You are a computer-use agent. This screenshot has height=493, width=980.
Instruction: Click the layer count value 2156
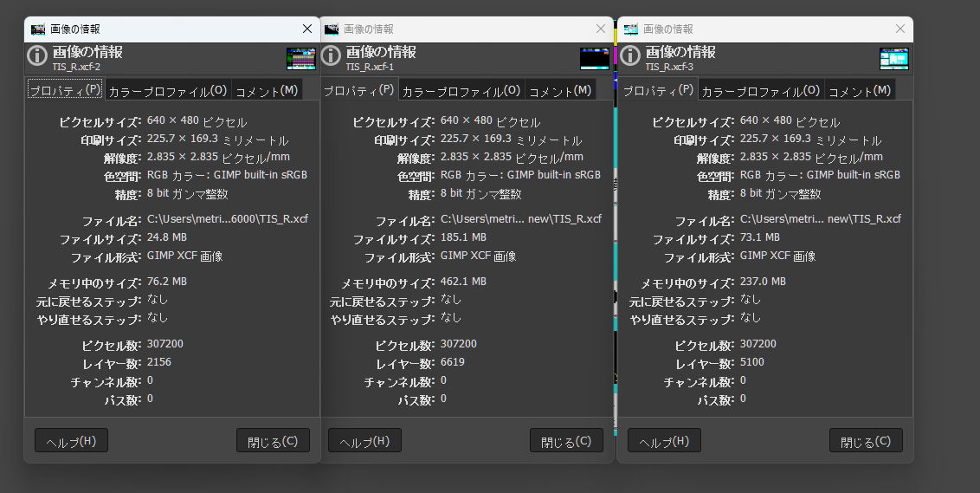pyautogui.click(x=158, y=362)
